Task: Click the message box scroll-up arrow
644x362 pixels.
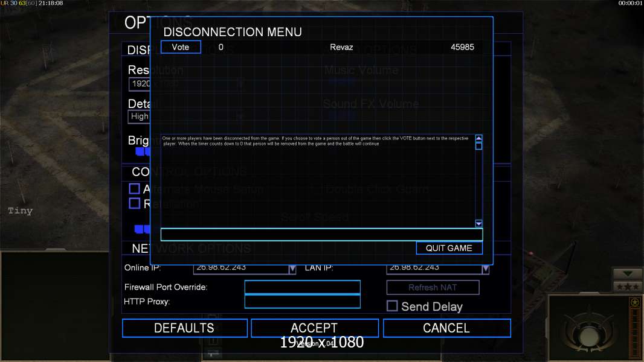Action: (x=478, y=139)
